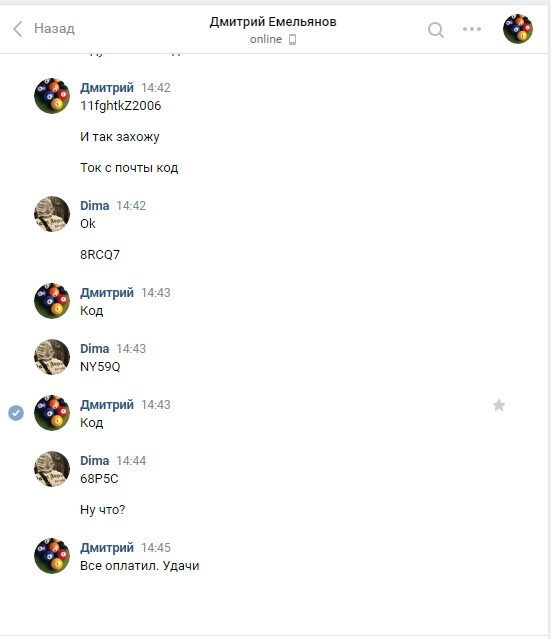Select the Все оплатил. Удачи message
The image size is (551, 639).
pyautogui.click(x=140, y=566)
